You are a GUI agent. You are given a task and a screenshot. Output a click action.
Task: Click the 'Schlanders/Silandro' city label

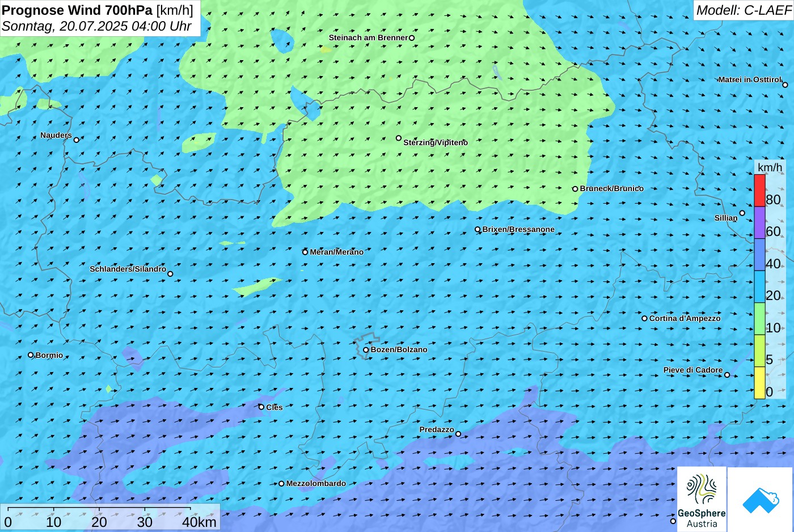(128, 269)
